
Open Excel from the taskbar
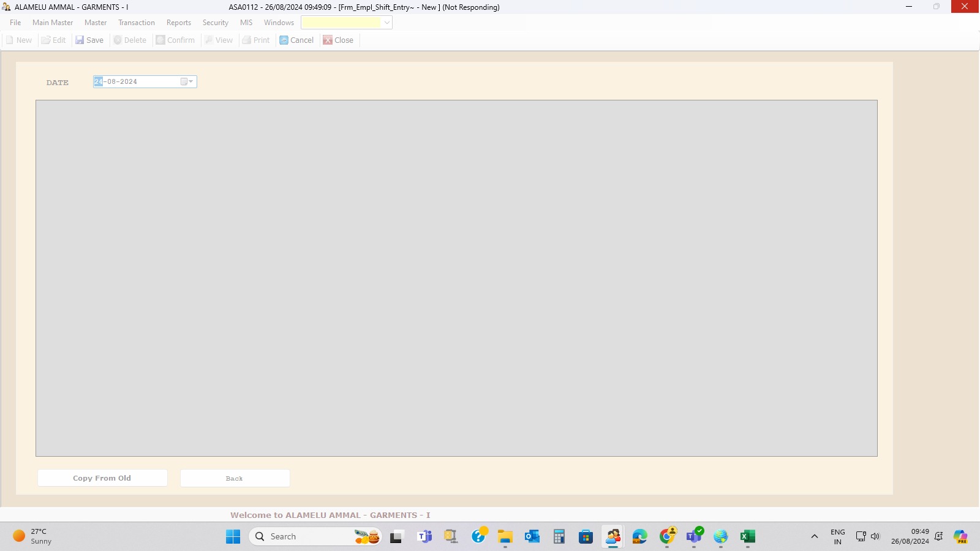coord(747,537)
